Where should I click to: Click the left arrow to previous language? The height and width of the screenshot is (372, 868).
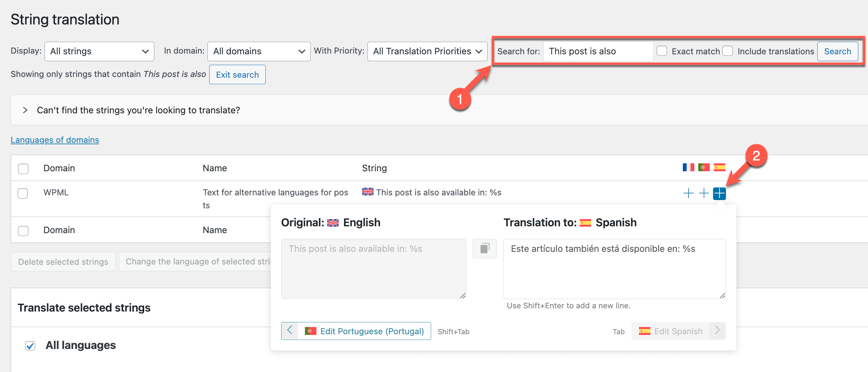tap(290, 331)
